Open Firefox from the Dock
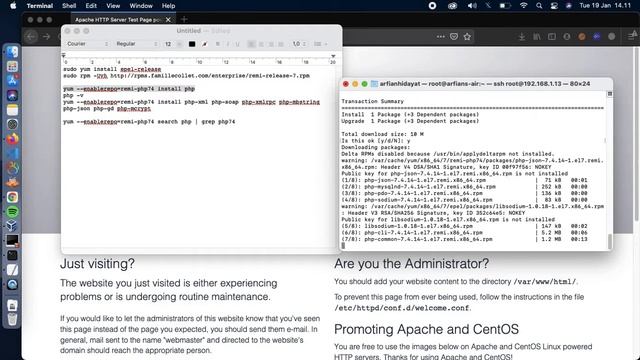Screen dimensions: 640x360 tap(12, 139)
